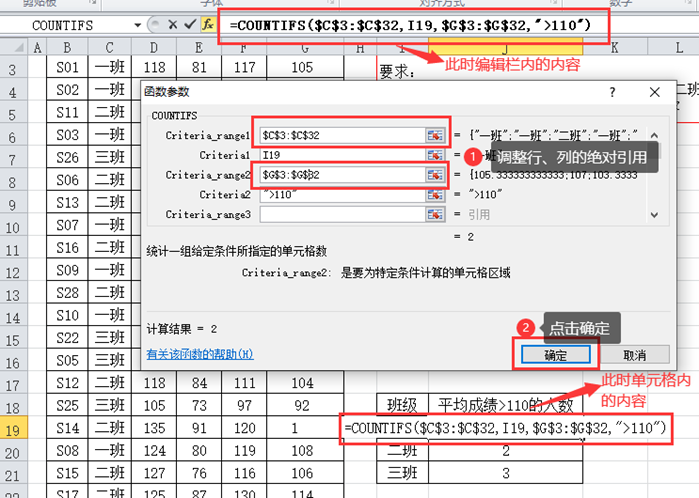The width and height of the screenshot is (699, 498).
Task: Click cell E18 with value 73
Action: (199, 405)
